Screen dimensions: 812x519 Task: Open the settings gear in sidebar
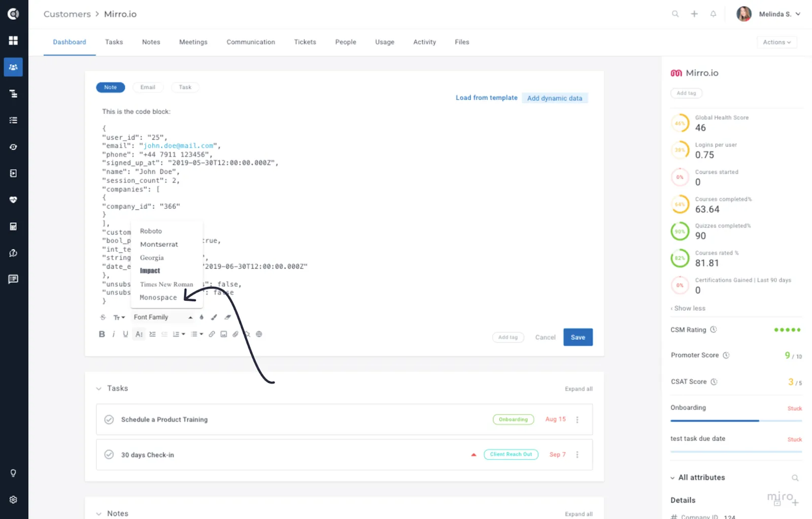click(13, 500)
